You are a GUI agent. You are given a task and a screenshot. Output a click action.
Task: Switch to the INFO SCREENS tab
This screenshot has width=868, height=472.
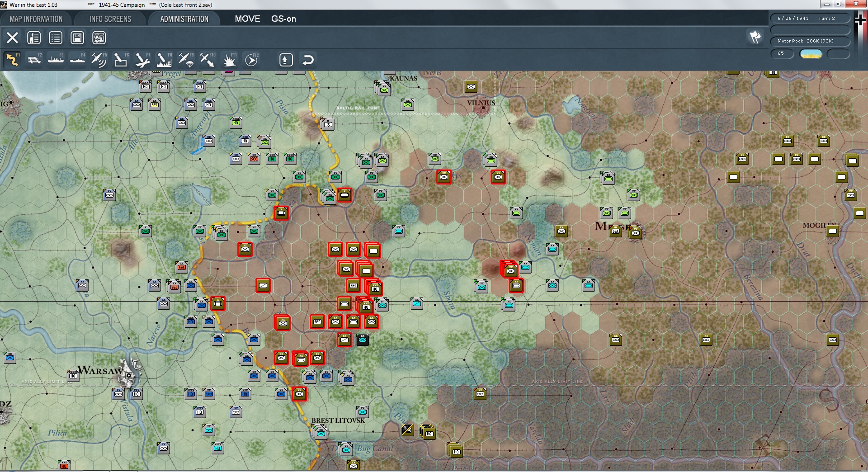110,19
